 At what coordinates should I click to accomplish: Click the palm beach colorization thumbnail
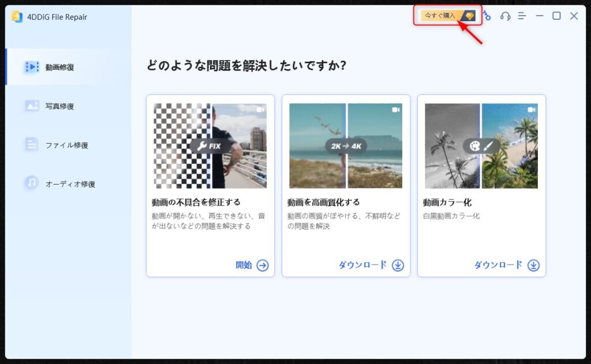tap(482, 145)
